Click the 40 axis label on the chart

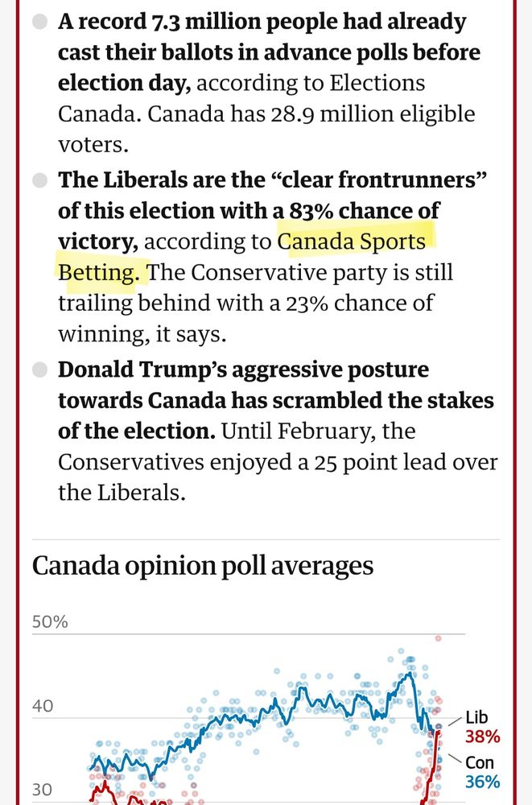coord(43,706)
